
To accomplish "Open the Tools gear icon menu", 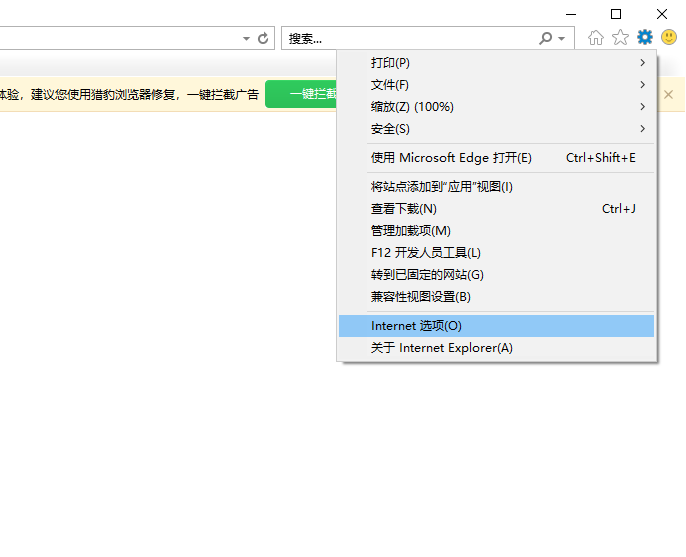I will [645, 38].
